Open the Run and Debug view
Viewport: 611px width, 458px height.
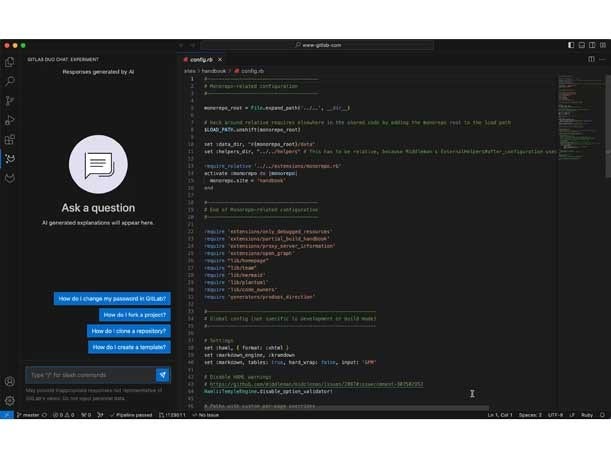coord(10,120)
